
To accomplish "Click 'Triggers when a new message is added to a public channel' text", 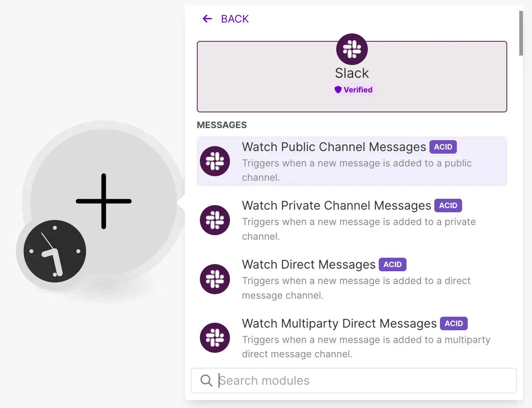I will click(357, 170).
